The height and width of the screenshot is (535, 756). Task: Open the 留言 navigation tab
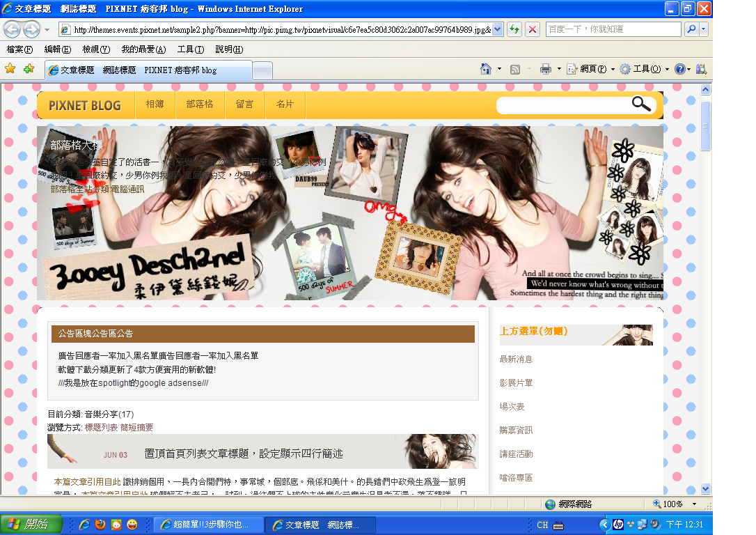[x=244, y=104]
